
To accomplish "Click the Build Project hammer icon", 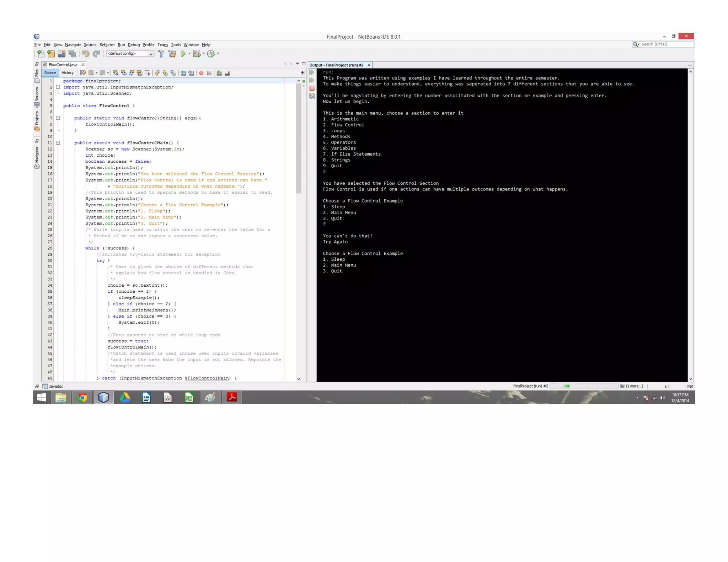I will (x=161, y=54).
